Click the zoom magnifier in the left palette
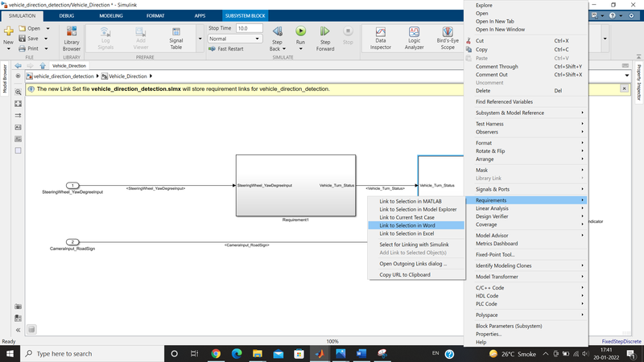Viewport: 644px width, 362px height. point(18,93)
